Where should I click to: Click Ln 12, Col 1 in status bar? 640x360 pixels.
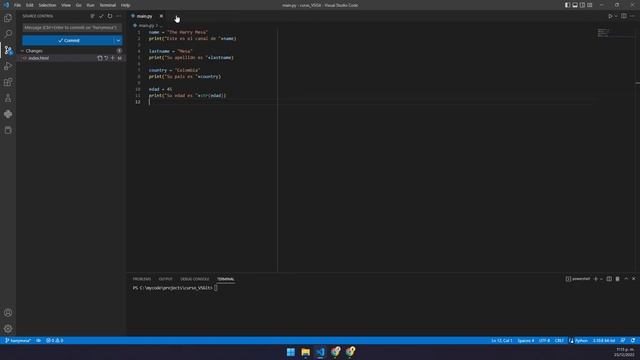tap(502, 340)
